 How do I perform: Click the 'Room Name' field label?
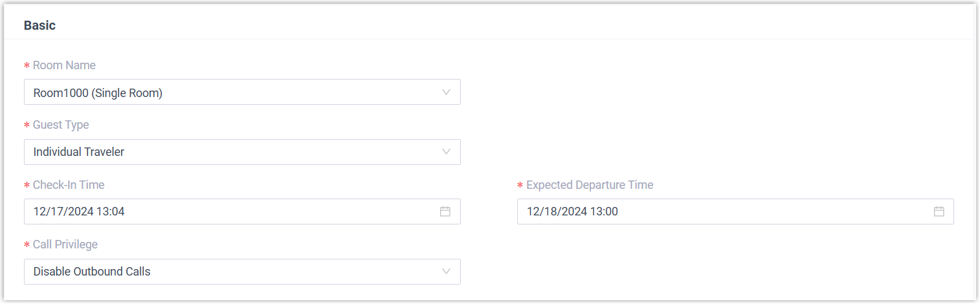coord(64,65)
